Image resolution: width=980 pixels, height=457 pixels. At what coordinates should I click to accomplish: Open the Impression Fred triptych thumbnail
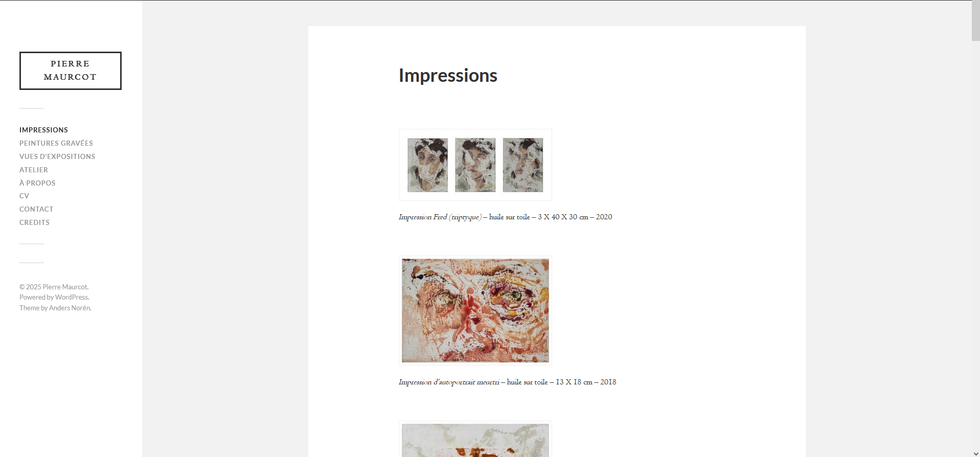[x=475, y=165]
